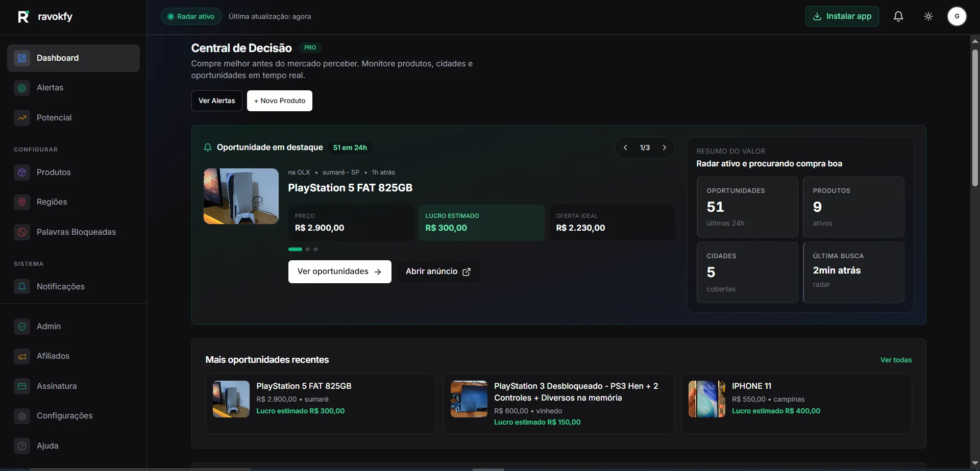Click external link icon on Abrir anúncio
Image resolution: width=980 pixels, height=471 pixels.
[467, 272]
